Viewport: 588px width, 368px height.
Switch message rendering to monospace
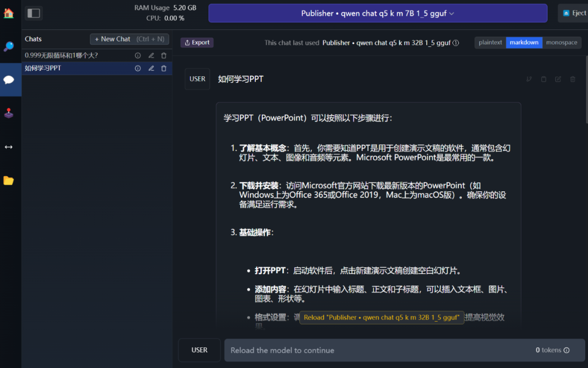pyautogui.click(x=561, y=43)
